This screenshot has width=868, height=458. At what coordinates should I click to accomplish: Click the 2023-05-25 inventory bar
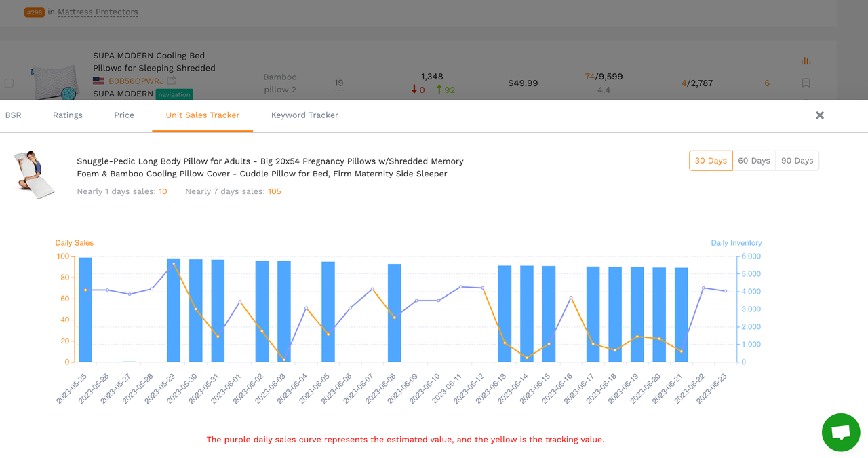click(85, 309)
